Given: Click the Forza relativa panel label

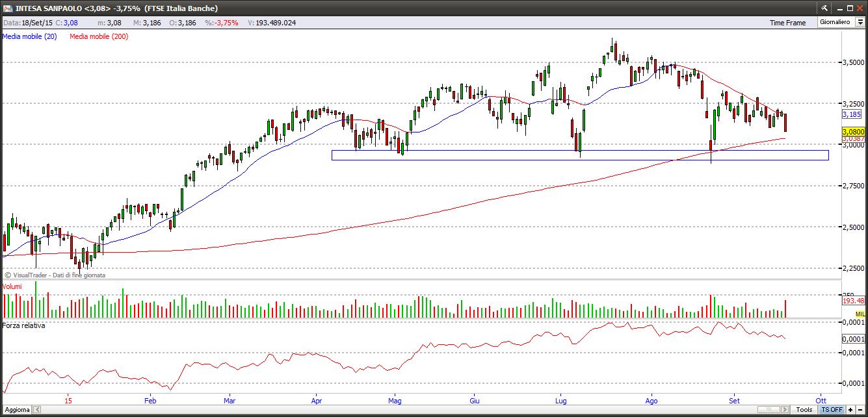Looking at the screenshot, I should pos(23,325).
